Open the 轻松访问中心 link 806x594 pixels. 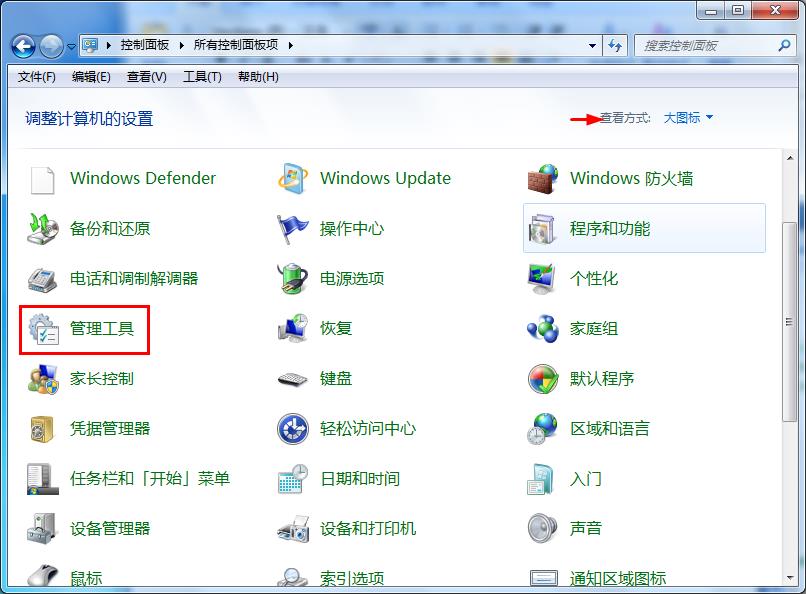point(368,429)
